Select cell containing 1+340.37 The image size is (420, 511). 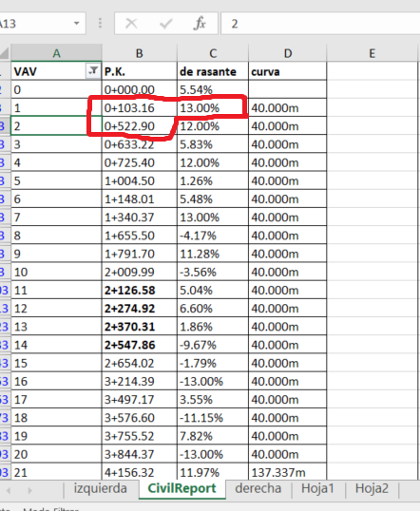point(140,218)
